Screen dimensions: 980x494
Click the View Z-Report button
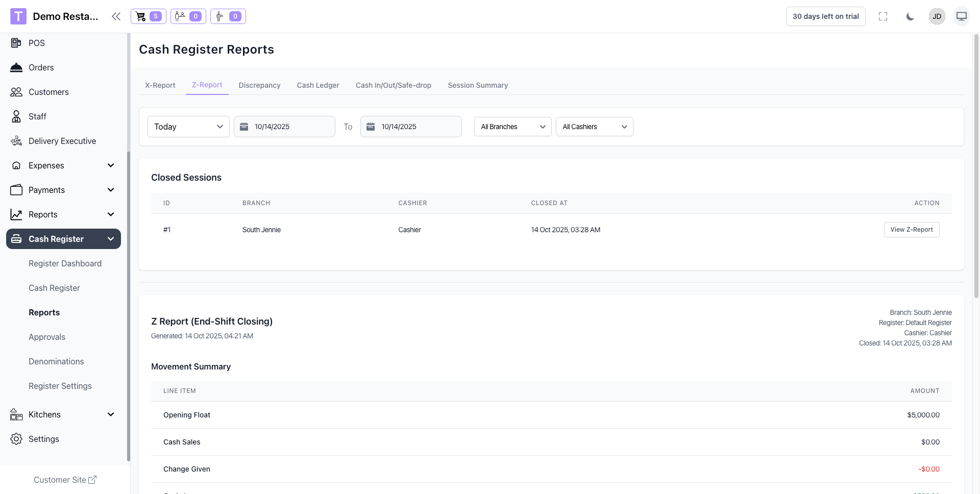tap(912, 230)
